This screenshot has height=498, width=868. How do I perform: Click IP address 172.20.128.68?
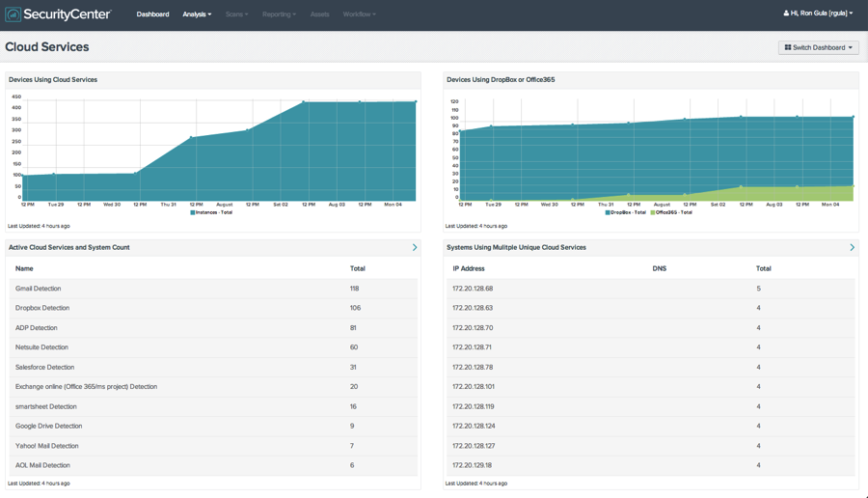(473, 289)
